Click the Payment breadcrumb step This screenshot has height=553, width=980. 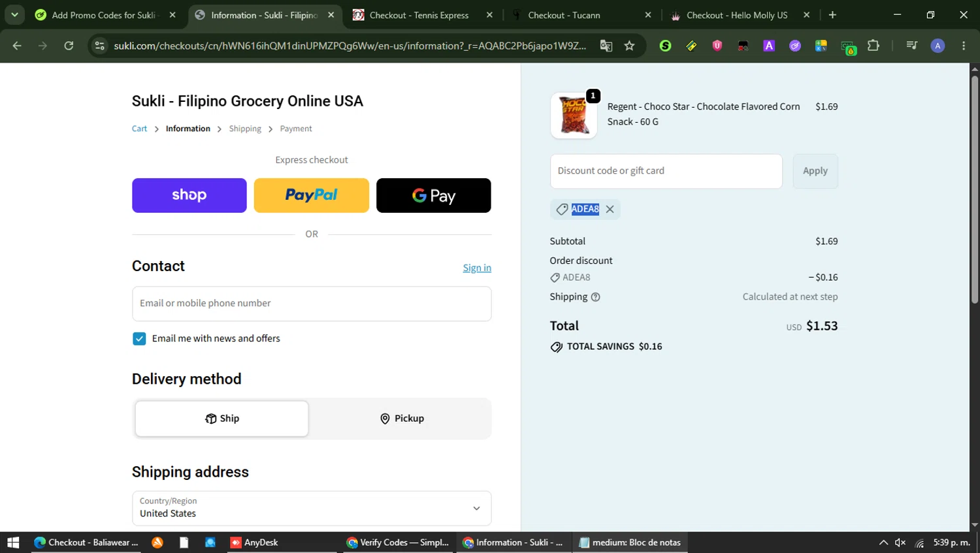click(296, 129)
